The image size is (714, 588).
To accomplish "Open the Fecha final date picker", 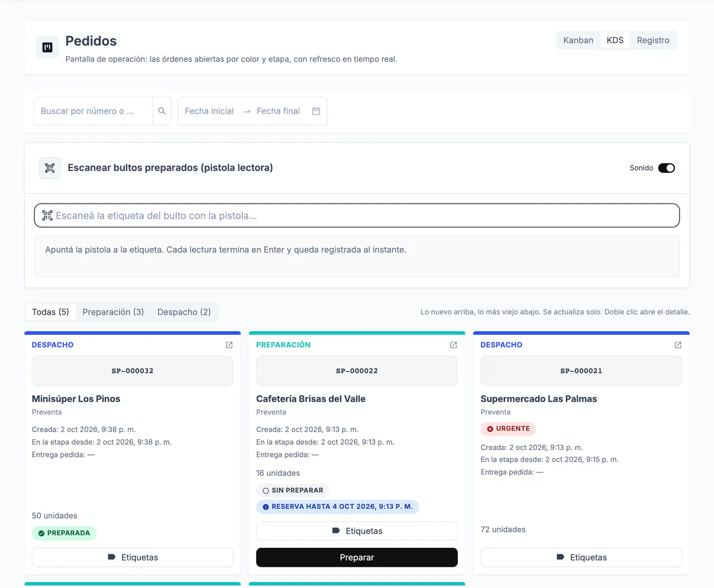I will [278, 111].
